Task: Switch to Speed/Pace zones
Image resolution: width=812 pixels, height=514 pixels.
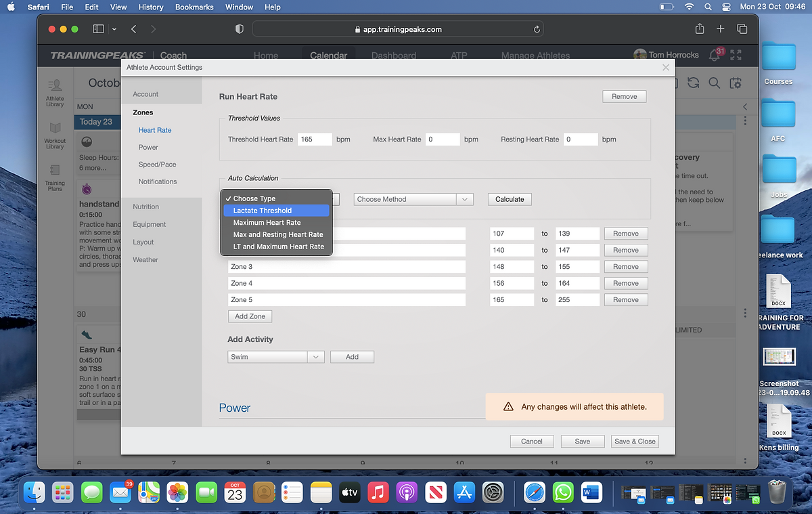Action: pos(157,165)
